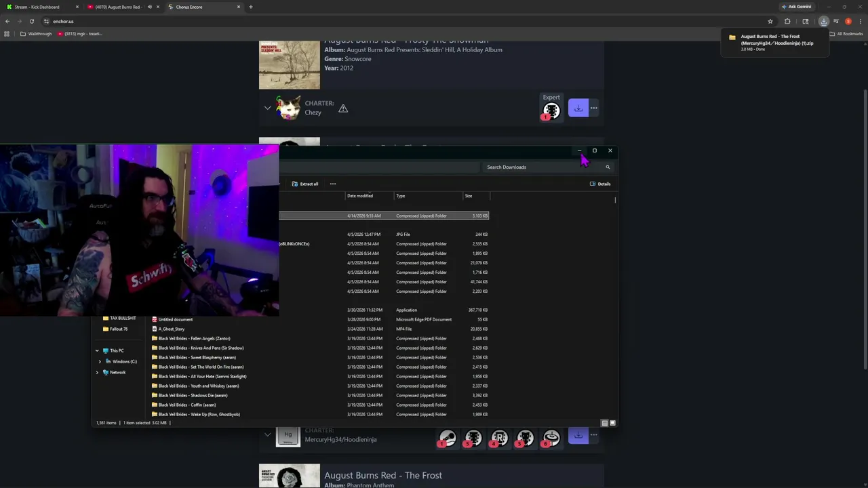The height and width of the screenshot is (488, 868).
Task: Open the mgk bookmark in bookmarks bar
Action: (x=80, y=34)
